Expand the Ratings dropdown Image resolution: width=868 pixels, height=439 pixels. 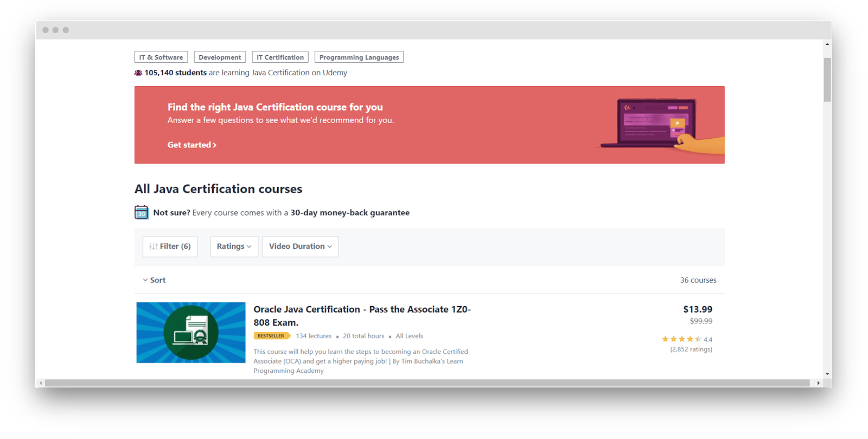coord(234,246)
